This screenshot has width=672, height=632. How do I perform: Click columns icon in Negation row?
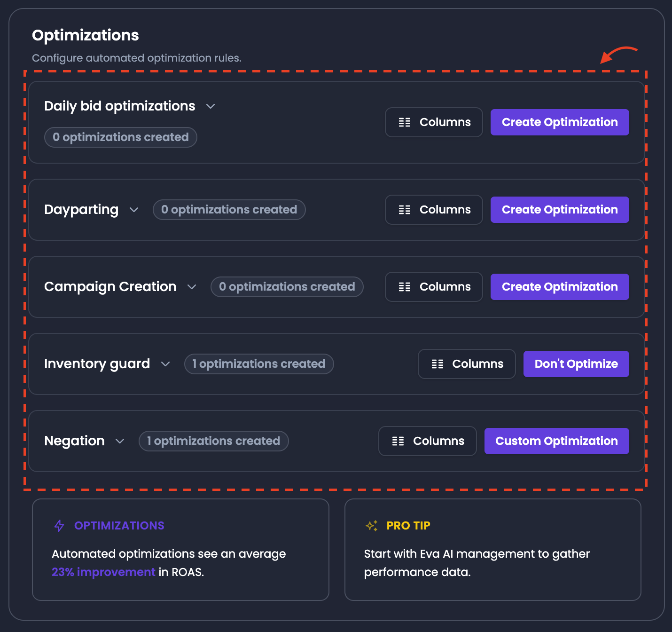398,441
